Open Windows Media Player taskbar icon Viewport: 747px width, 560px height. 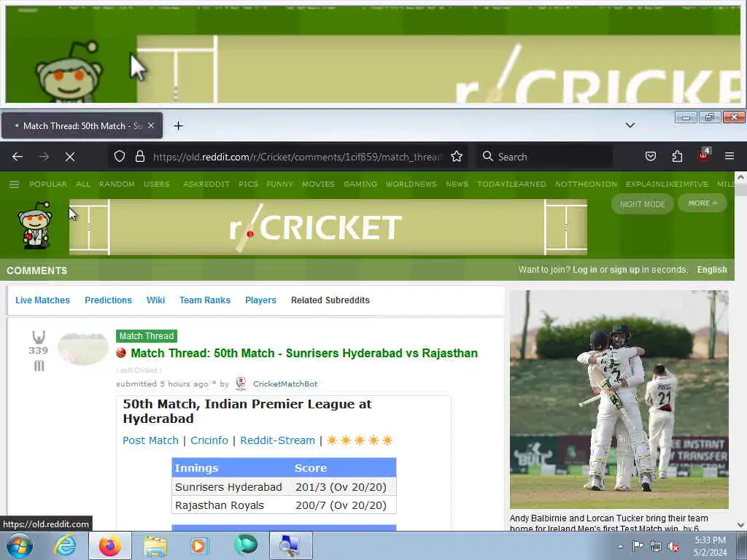(x=199, y=545)
